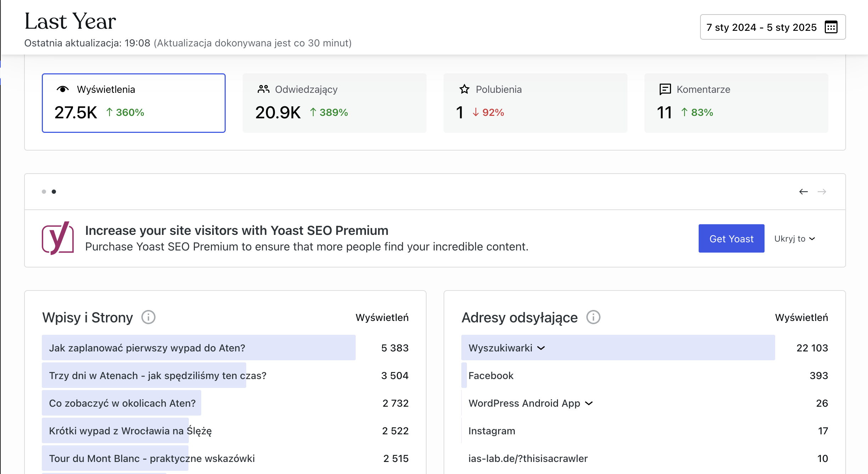Click the Yoast SEO logo

click(58, 238)
